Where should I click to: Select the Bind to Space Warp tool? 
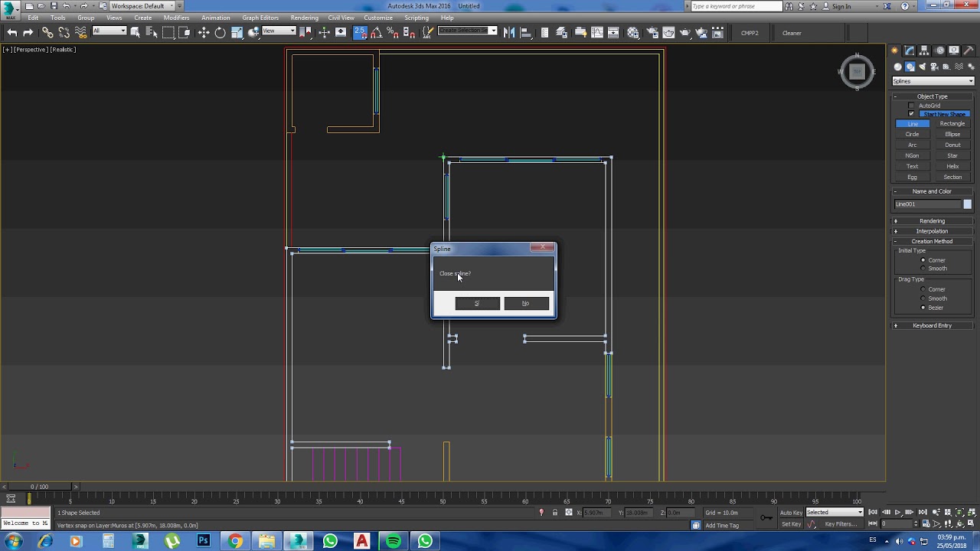pyautogui.click(x=80, y=32)
